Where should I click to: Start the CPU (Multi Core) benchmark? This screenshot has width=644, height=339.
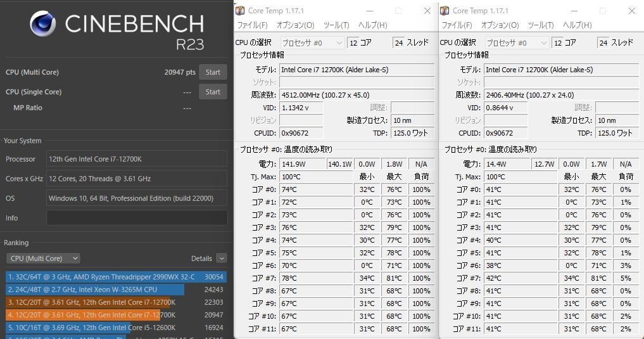pos(213,72)
